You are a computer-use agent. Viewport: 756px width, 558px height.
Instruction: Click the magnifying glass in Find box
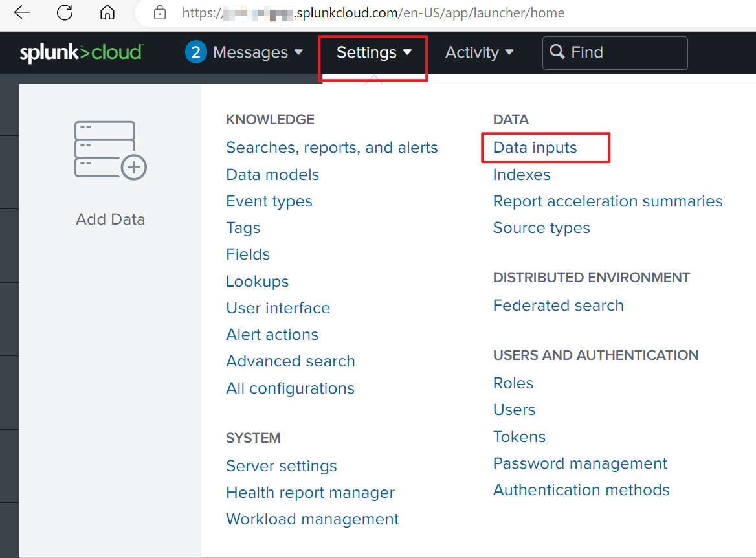[557, 52]
